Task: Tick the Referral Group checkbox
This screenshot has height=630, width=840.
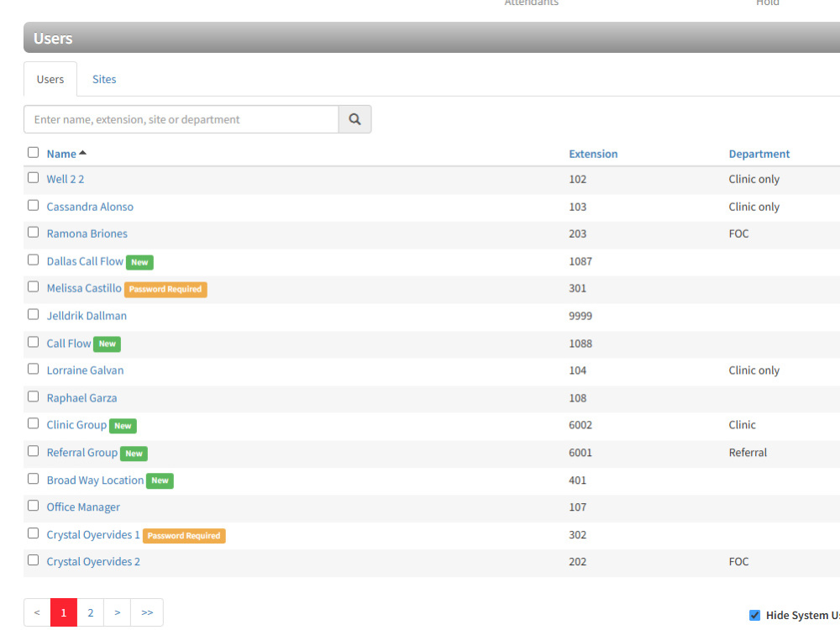Action: pyautogui.click(x=34, y=452)
